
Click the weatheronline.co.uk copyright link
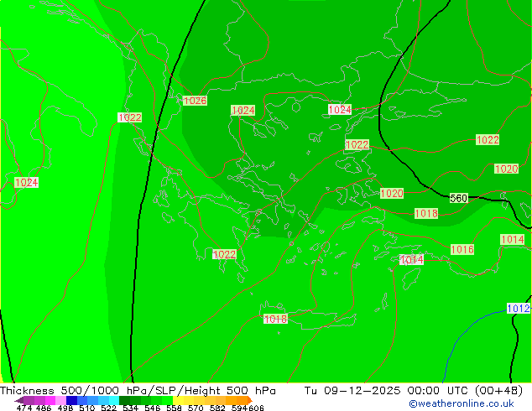(462, 403)
